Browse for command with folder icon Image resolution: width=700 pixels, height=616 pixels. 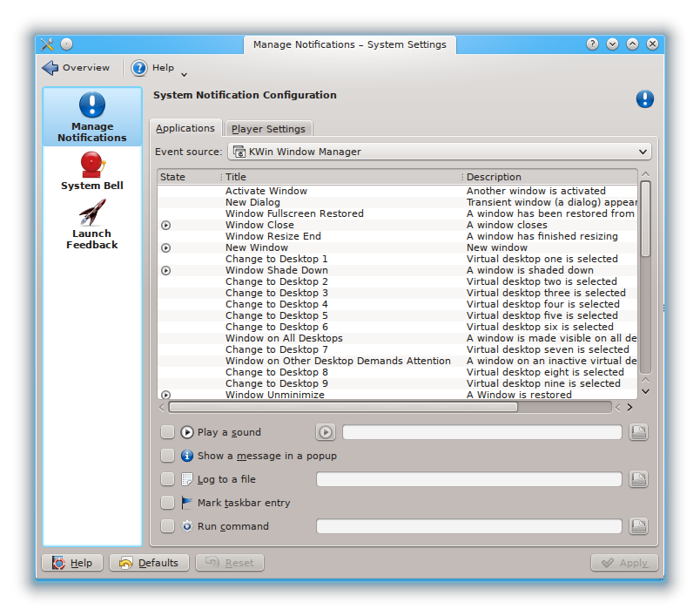pyautogui.click(x=638, y=526)
